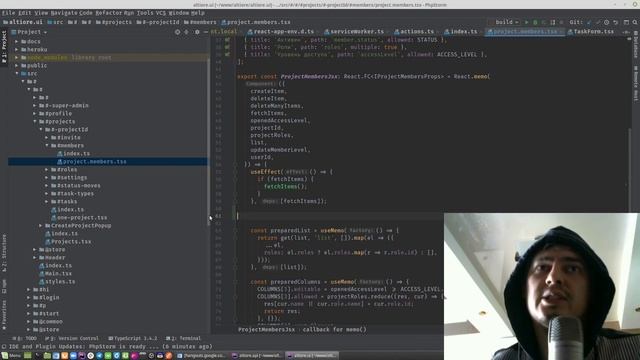
Task: Click altiore.ui breadcrumb in navigation bar
Action: pos(23,22)
